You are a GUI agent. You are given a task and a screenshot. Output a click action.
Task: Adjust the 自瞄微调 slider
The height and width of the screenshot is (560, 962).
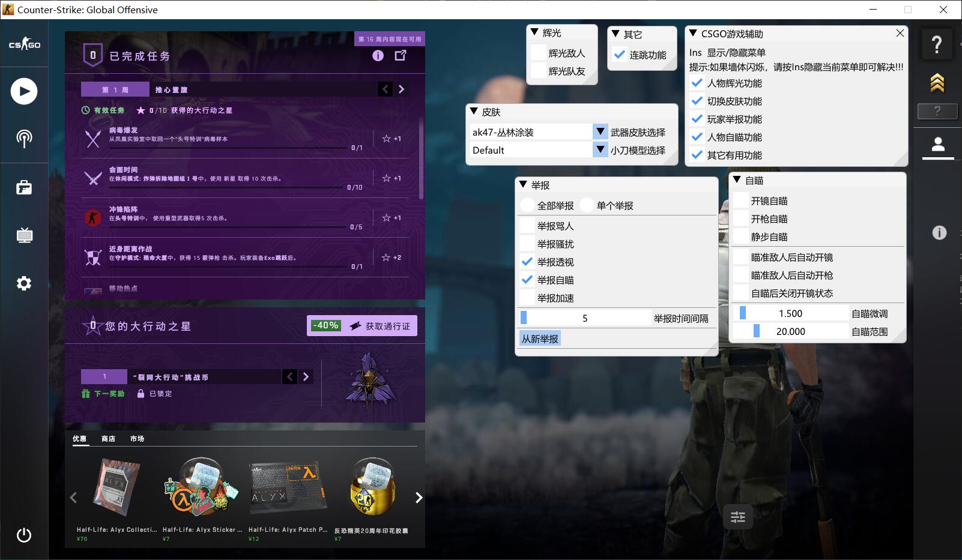pyautogui.click(x=791, y=313)
